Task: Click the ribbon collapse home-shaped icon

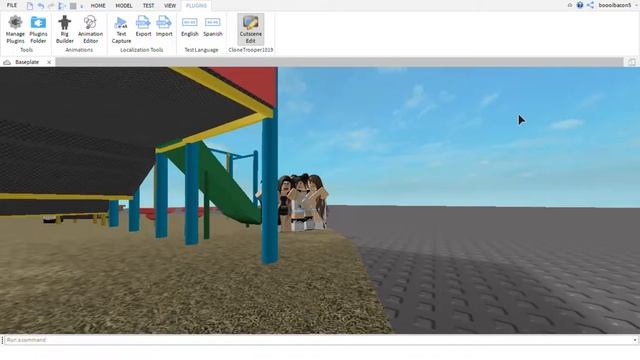Action: pyautogui.click(x=570, y=5)
